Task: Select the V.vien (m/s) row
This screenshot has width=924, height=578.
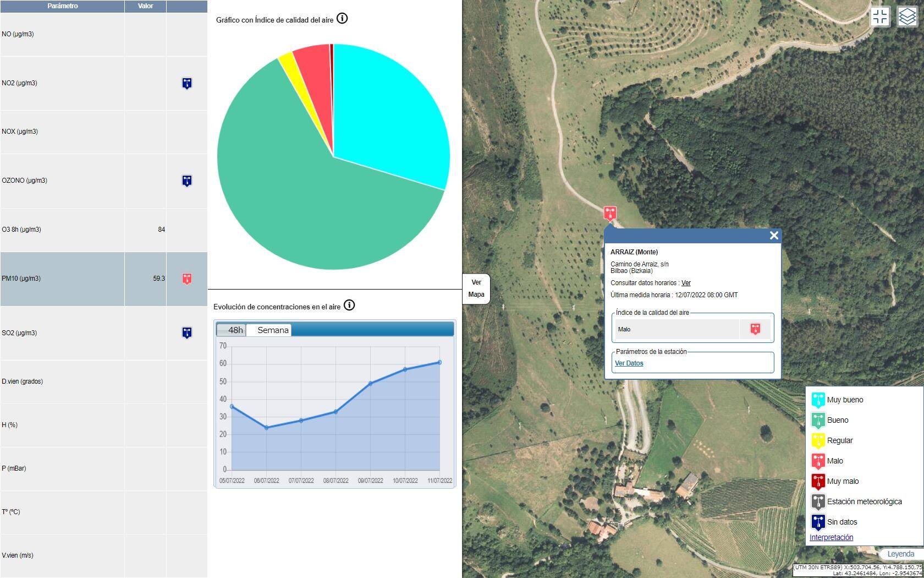Action: point(103,555)
